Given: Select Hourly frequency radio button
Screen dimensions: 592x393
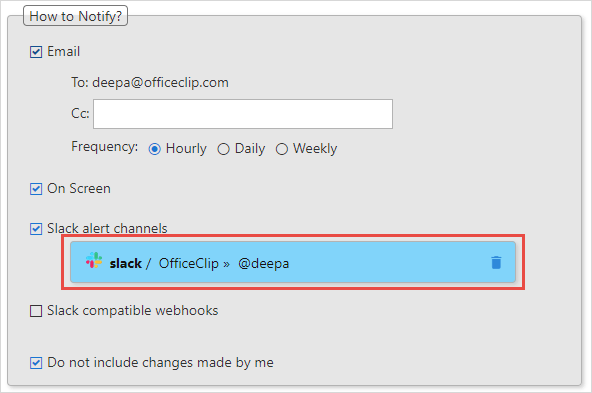Looking at the screenshot, I should (154, 149).
